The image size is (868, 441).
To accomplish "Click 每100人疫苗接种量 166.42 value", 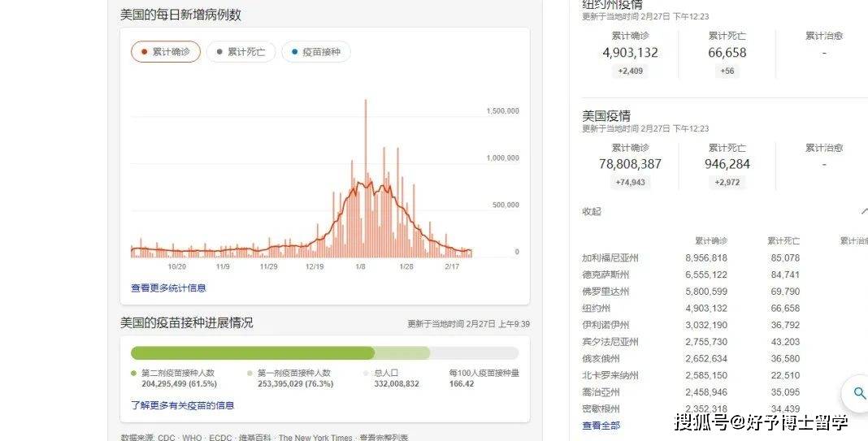I will (461, 383).
